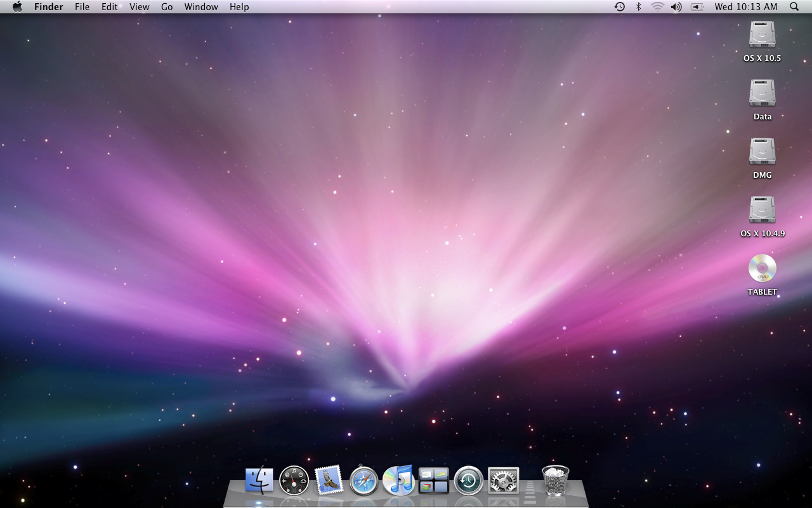Click the Bluetooth status icon
This screenshot has height=508, width=812.
click(x=639, y=6)
